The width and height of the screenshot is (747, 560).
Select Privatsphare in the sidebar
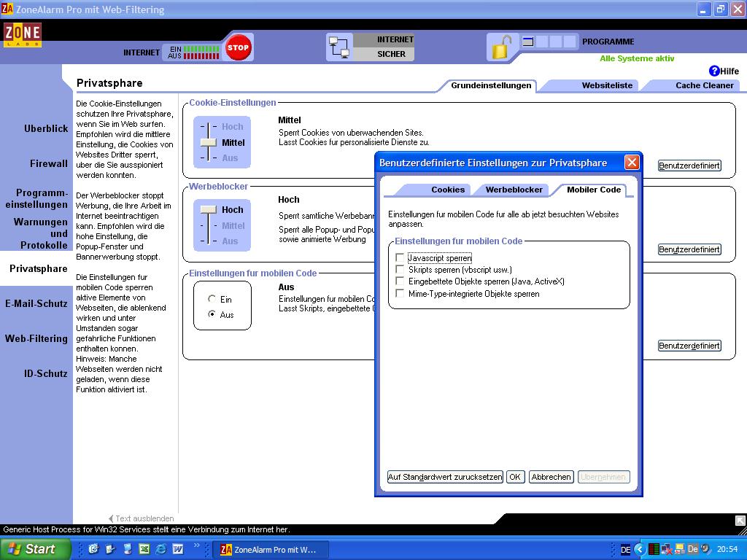(38, 268)
